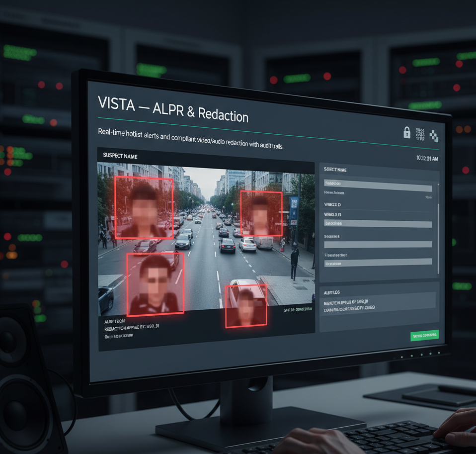Click the Vehicle ID text field
Image resolution: width=476 pixels, height=454 pixels.
(378, 223)
